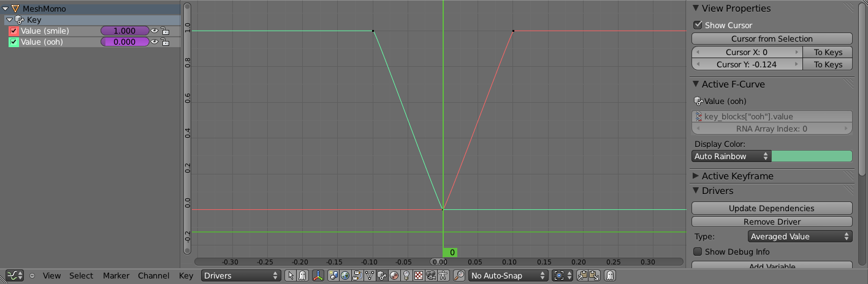Disable the Show Cursor checkbox
This screenshot has height=284, width=868.
(x=698, y=25)
